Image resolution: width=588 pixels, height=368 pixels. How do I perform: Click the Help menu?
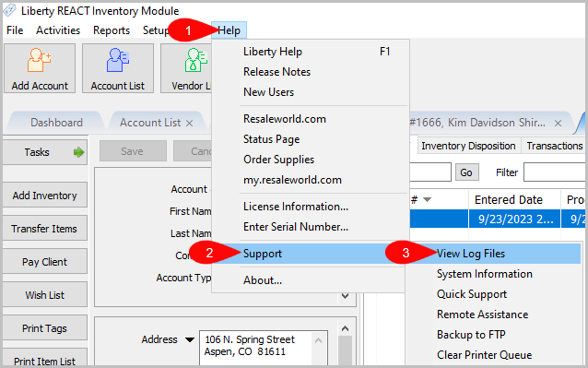[x=229, y=30]
